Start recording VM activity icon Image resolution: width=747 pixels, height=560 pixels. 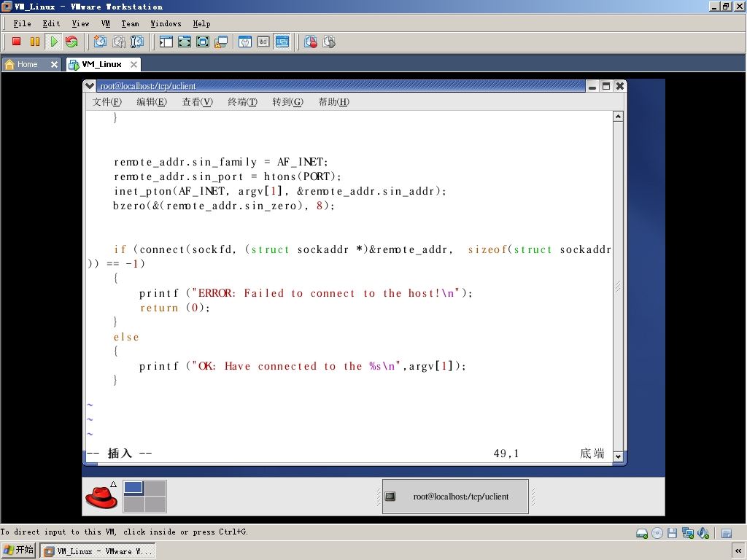click(311, 42)
